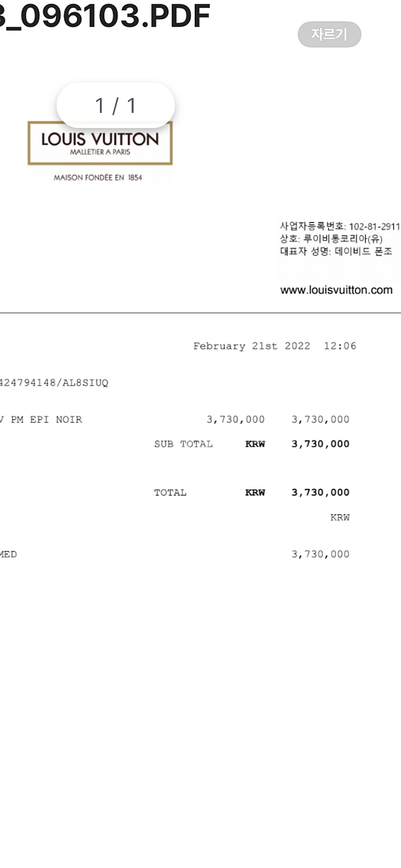Screen dimensions: 401x868
Task: Tap the 상호 루이비통코리아(유) company name line
Action: (x=331, y=239)
